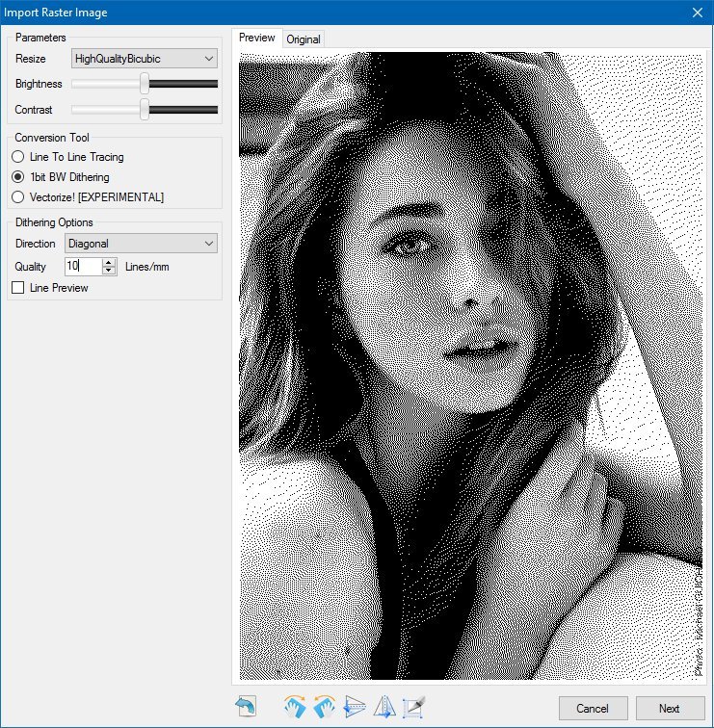Screen dimensions: 714x728
Task: Click the Resize label
Action: 31,59
